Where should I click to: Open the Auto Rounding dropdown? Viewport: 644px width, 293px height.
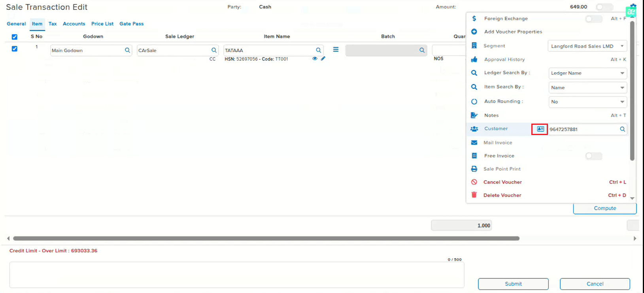point(587,102)
